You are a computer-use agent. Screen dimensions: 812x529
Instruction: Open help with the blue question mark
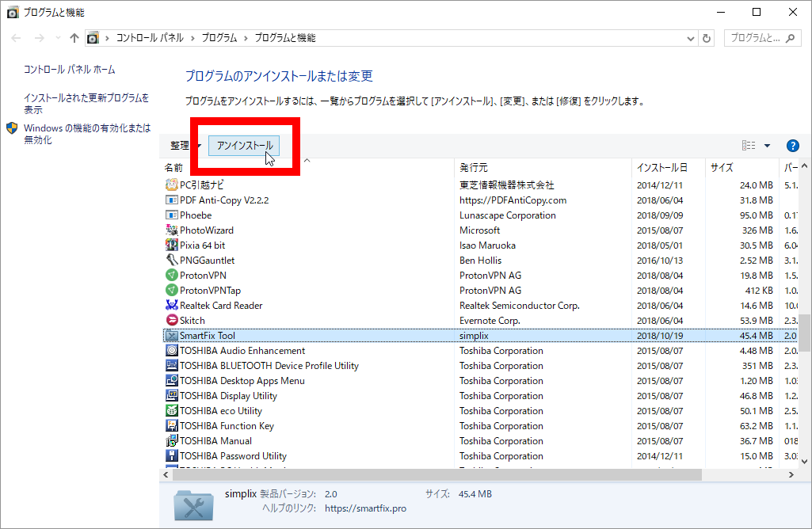pos(792,146)
